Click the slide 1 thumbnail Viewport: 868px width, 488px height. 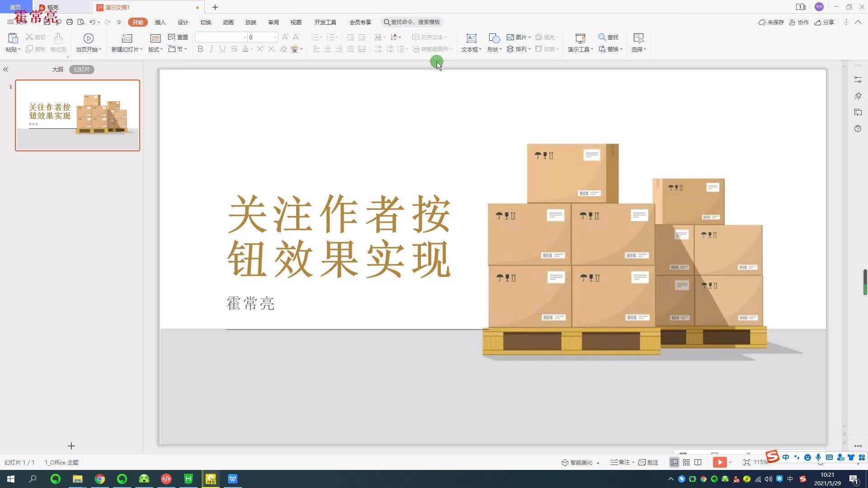(x=77, y=115)
